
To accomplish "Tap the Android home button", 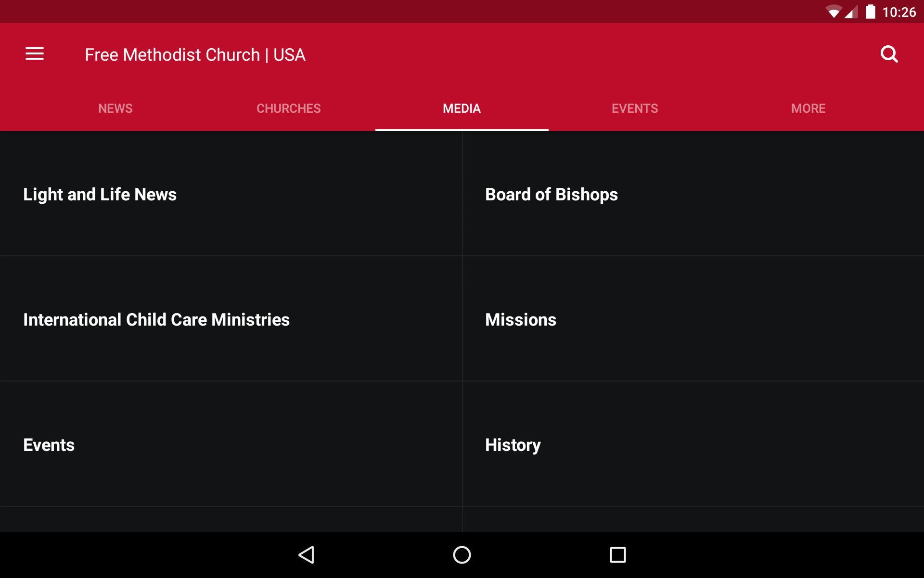I will 462,555.
